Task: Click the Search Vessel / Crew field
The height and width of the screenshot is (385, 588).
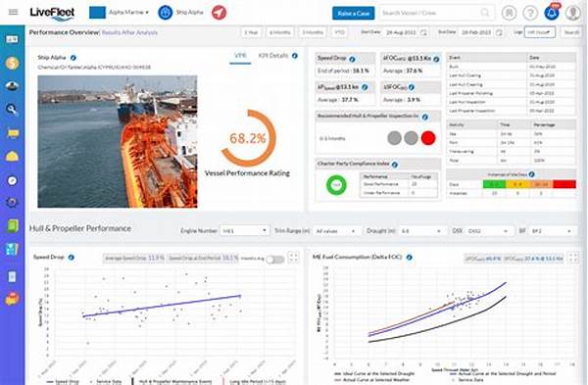Action: point(437,13)
